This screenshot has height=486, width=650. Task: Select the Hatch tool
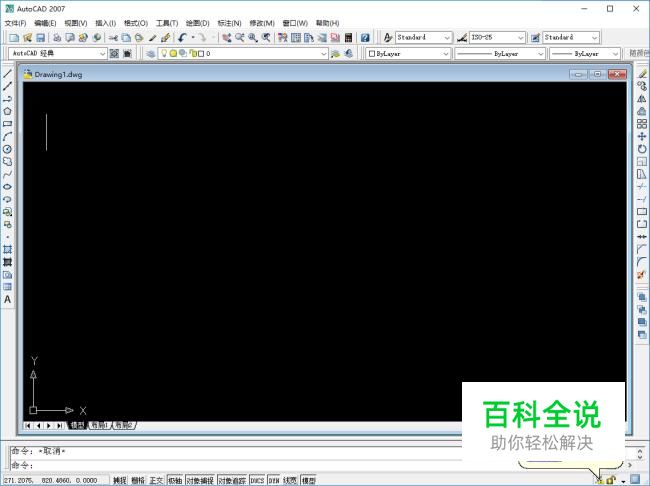[x=7, y=250]
